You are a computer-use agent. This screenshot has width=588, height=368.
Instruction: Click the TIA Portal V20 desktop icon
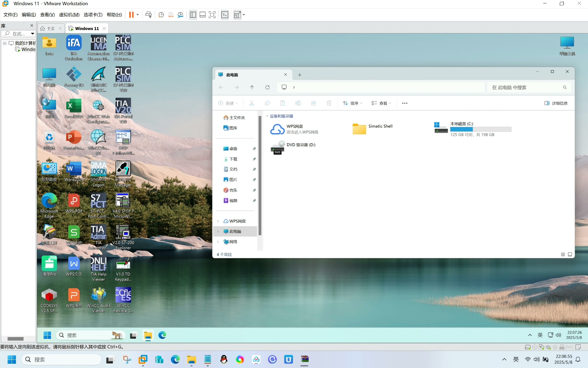[123, 111]
